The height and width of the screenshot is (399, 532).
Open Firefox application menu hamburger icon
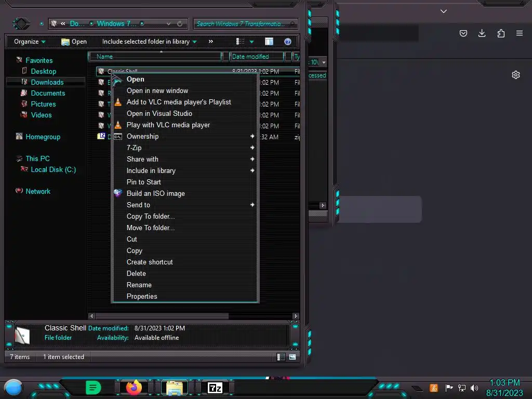tap(520, 33)
